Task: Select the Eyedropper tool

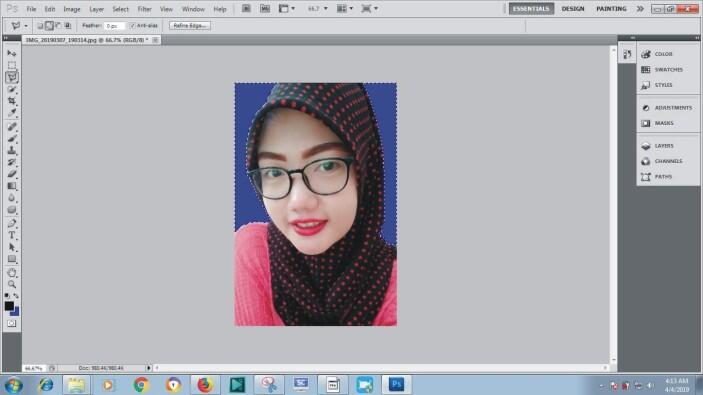Action: coord(12,113)
